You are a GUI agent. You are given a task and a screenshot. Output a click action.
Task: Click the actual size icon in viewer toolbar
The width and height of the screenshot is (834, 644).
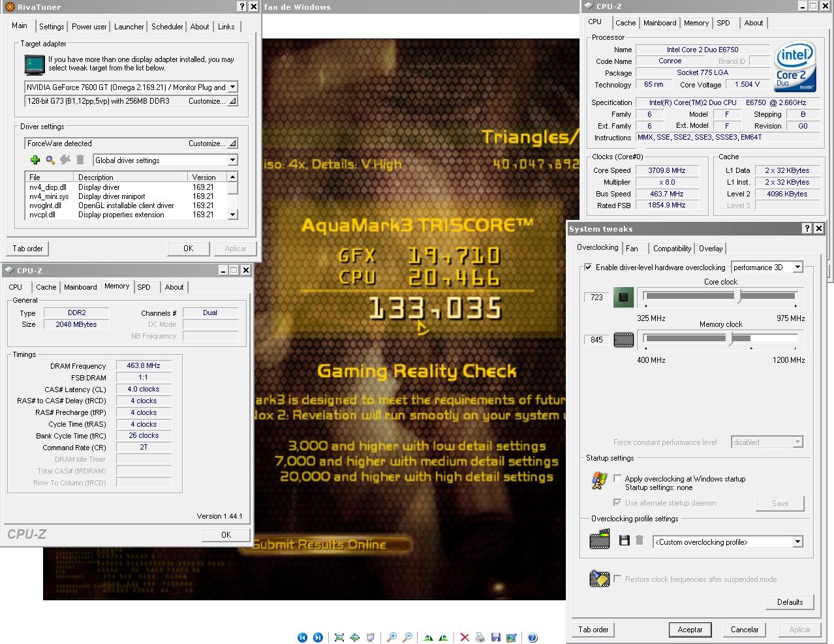pos(355,637)
